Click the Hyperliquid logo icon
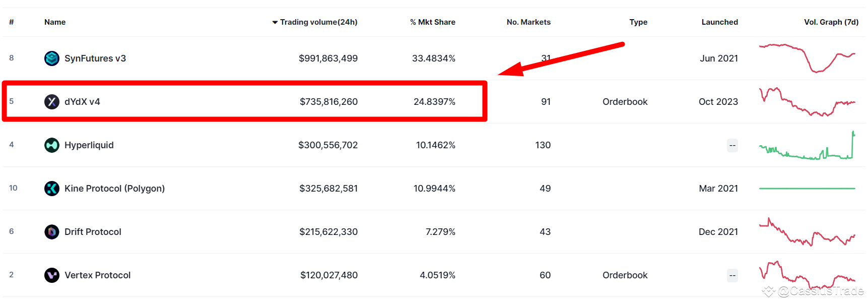The width and height of the screenshot is (868, 302). coord(52,145)
